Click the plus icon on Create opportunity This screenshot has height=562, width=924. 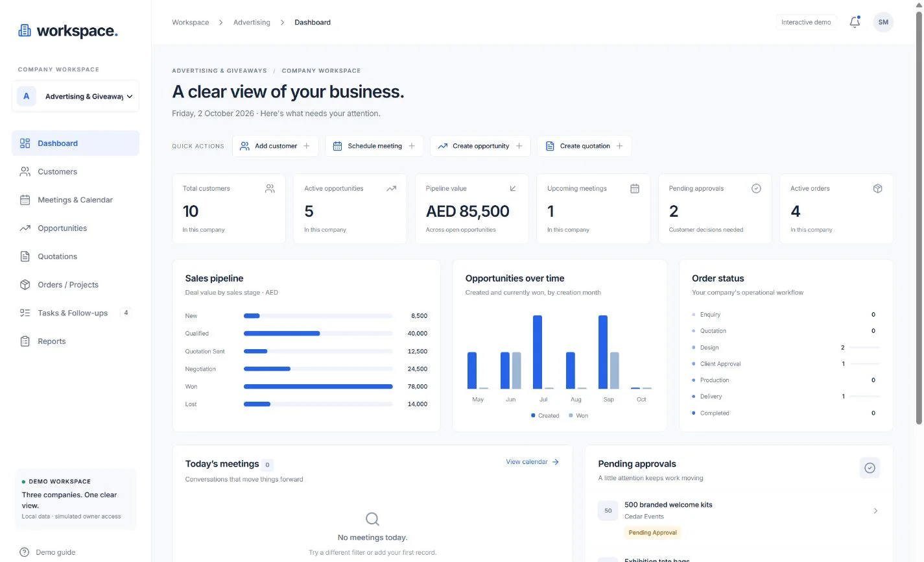[519, 146]
